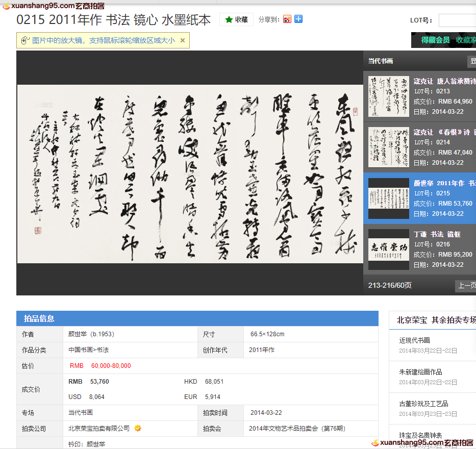
Task: Open 2014年文物艺术品拍卖会 (第76期) link
Action: (x=297, y=429)
